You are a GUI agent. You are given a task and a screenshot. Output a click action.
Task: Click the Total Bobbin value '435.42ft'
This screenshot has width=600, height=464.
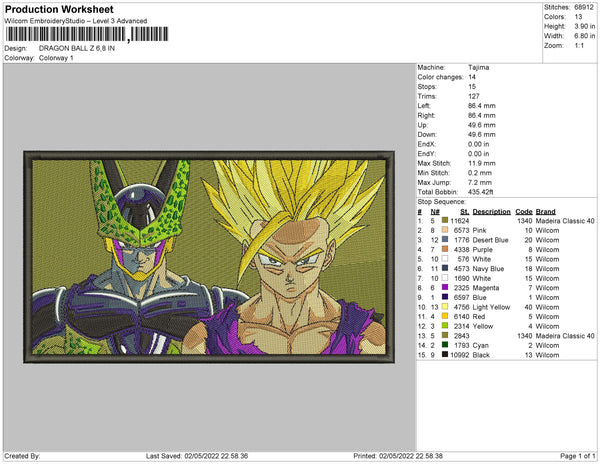480,192
